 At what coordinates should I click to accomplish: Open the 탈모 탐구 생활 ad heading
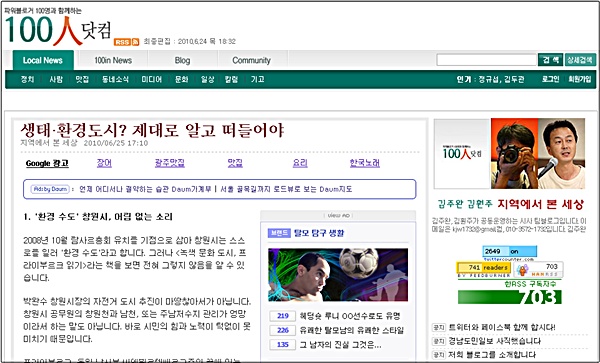pyautogui.click(x=319, y=233)
